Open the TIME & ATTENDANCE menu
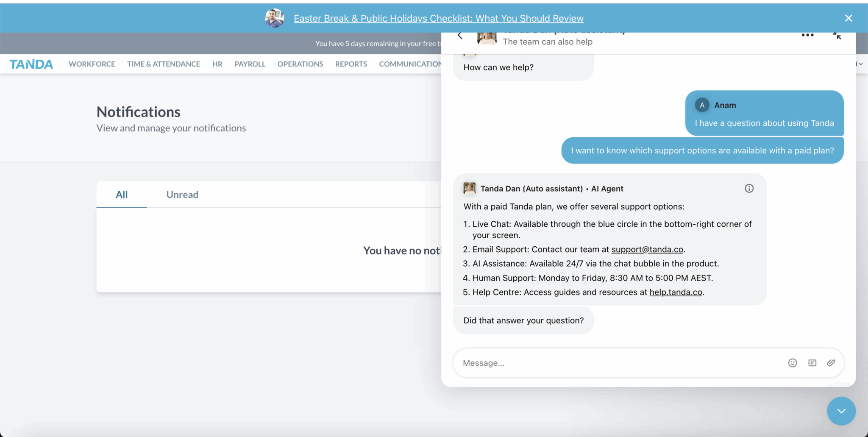868x437 pixels. 164,64
